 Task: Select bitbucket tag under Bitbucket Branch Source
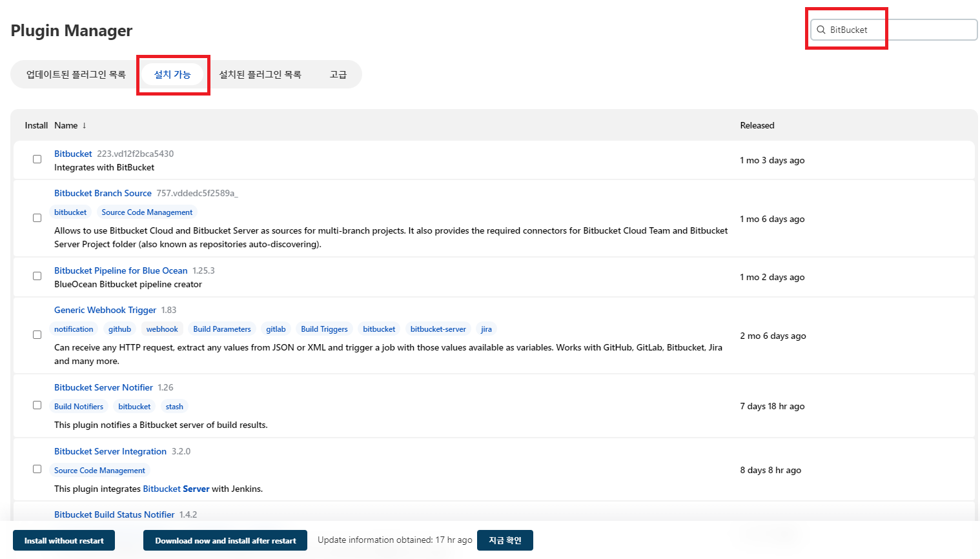[x=70, y=212]
